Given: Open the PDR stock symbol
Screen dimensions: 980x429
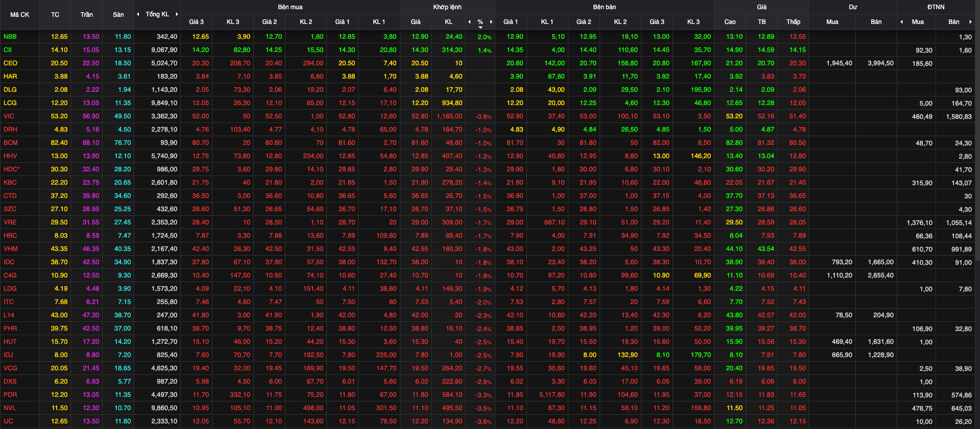Looking at the screenshot, I should (10, 395).
